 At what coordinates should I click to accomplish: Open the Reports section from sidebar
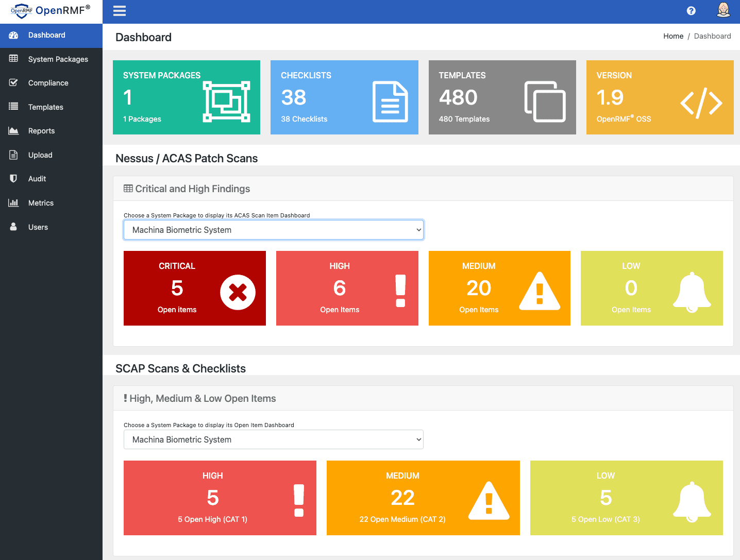pyautogui.click(x=41, y=131)
